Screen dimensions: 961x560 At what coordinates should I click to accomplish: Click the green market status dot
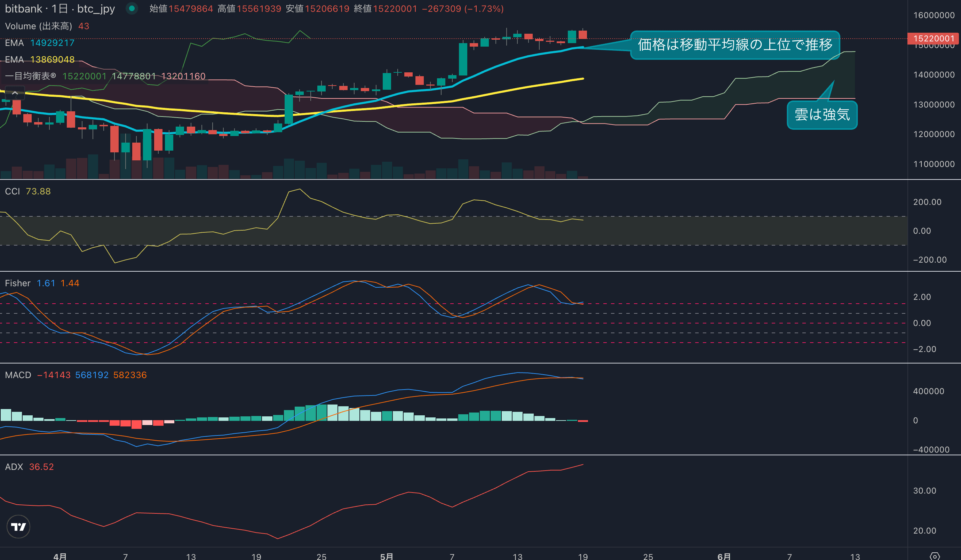pyautogui.click(x=132, y=8)
